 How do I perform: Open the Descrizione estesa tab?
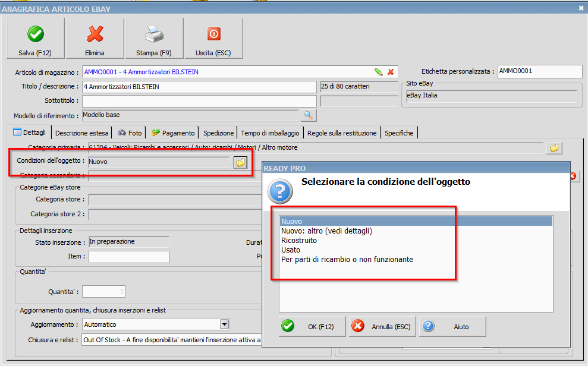pos(82,133)
